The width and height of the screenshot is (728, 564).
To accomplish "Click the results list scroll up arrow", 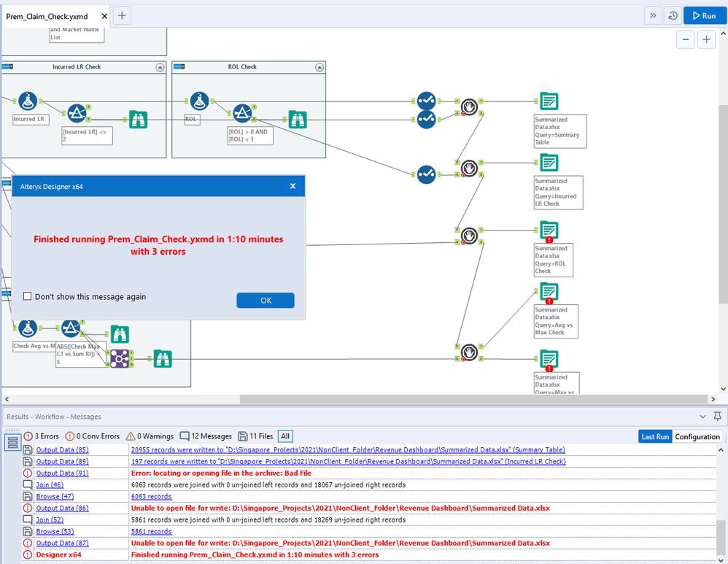I will pos(721,449).
